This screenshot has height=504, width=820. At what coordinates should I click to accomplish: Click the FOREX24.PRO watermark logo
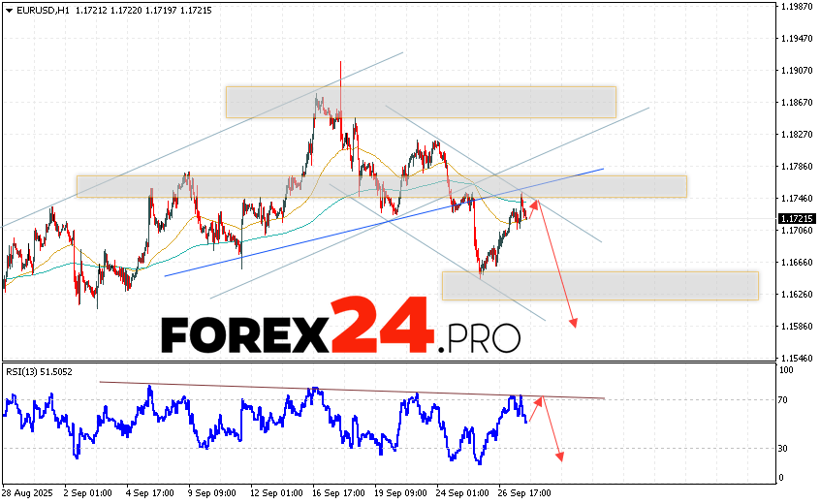[x=340, y=330]
